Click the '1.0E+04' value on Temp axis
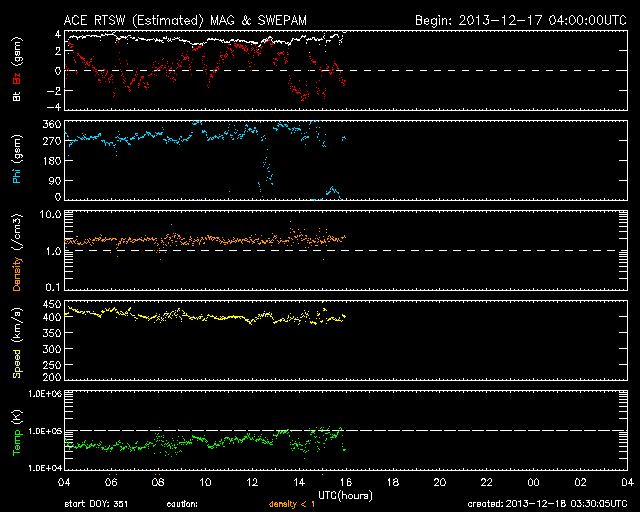 45,468
